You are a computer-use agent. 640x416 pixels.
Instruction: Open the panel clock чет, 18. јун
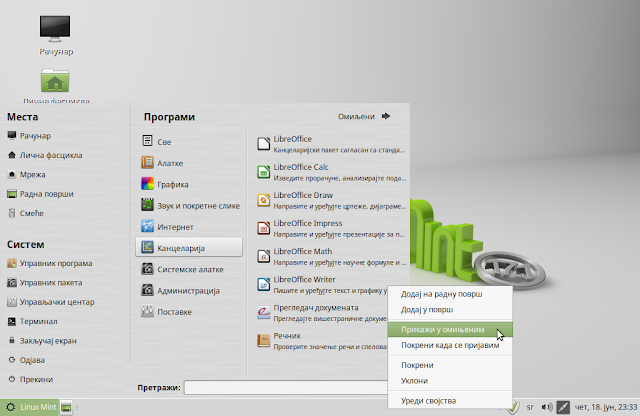(x=605, y=407)
